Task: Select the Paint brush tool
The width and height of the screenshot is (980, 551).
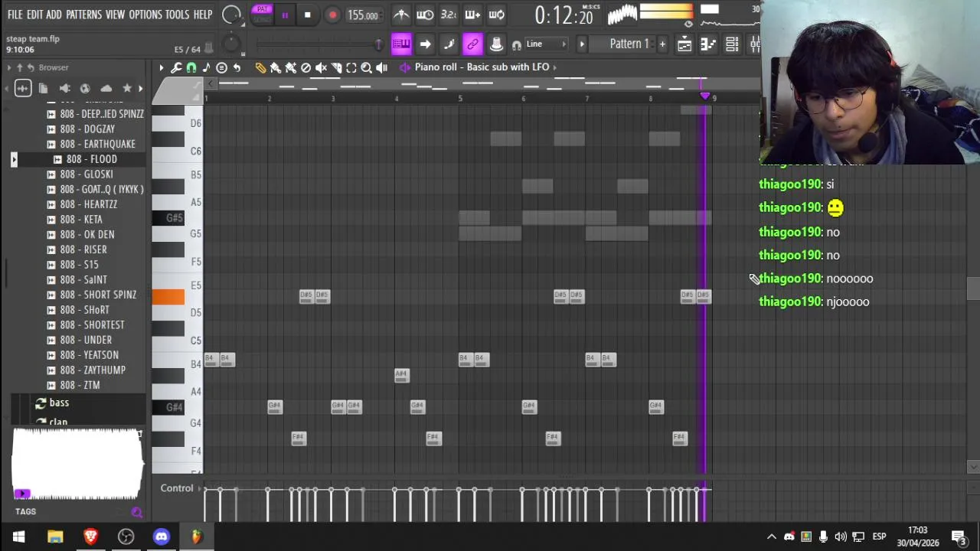Action: [276, 68]
